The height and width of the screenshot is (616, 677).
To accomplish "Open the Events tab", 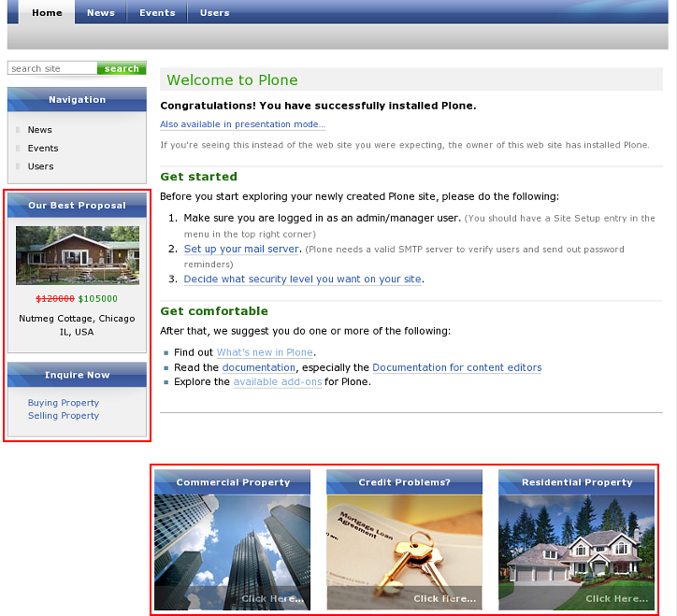I will point(157,12).
